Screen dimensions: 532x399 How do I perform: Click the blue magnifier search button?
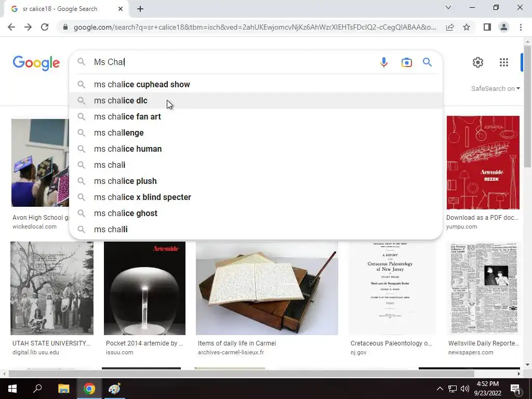click(x=427, y=62)
